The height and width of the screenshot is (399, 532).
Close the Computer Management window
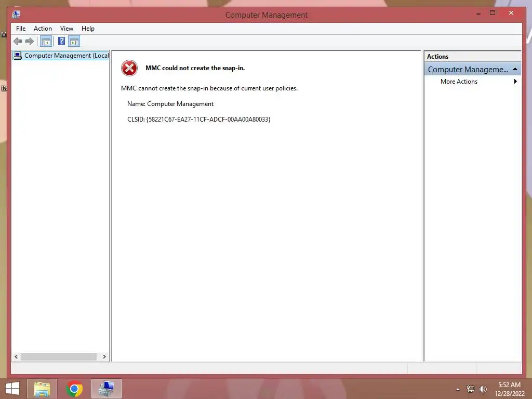(x=511, y=13)
